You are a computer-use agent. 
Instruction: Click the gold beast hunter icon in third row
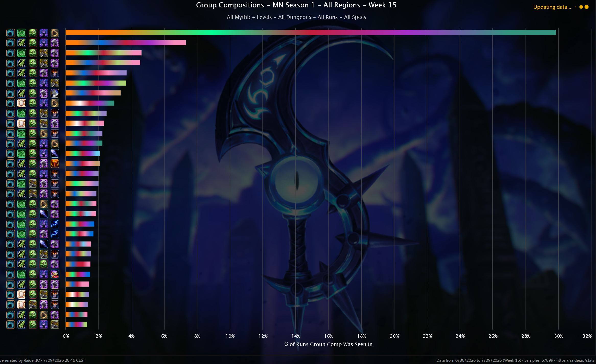tap(44, 53)
